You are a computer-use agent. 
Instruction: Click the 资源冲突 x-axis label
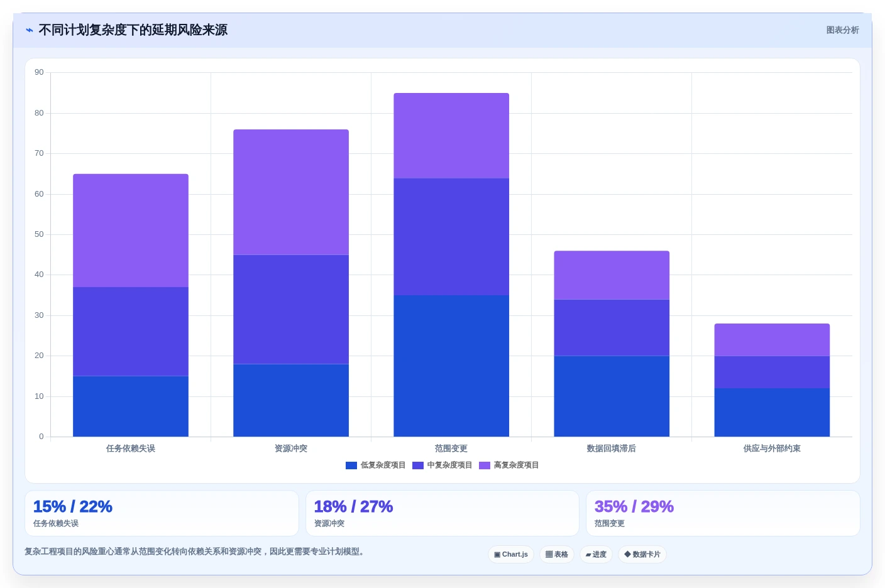click(x=291, y=449)
